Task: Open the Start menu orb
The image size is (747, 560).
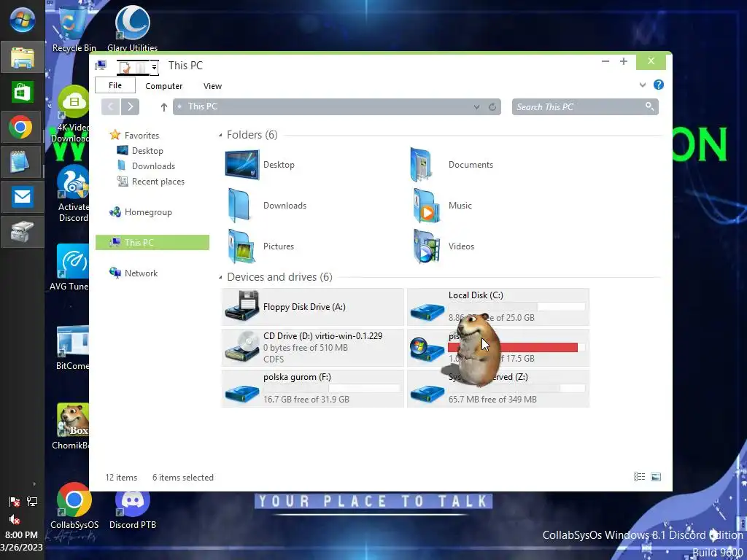Action: [x=22, y=20]
